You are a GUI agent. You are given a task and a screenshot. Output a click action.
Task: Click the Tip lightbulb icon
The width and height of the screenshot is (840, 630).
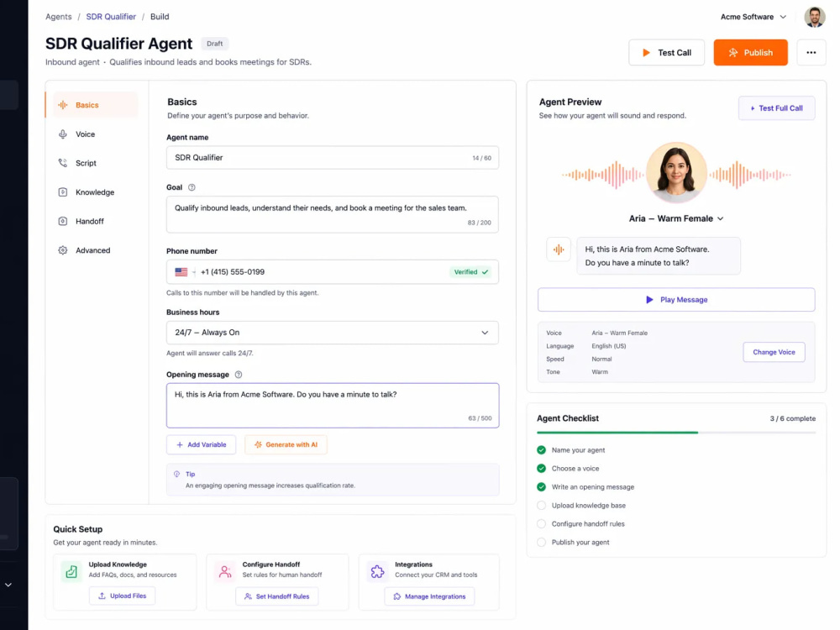(x=176, y=474)
